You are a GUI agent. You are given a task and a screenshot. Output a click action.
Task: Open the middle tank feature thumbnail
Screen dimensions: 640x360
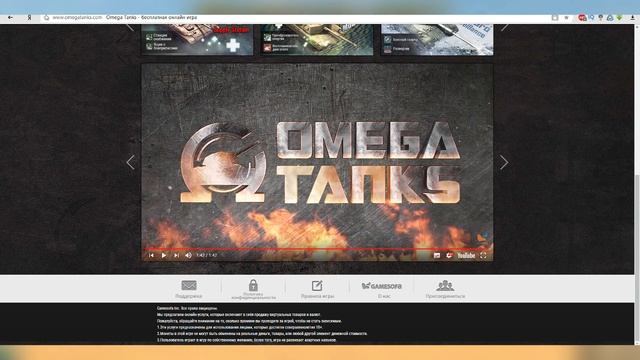pyautogui.click(x=317, y=39)
